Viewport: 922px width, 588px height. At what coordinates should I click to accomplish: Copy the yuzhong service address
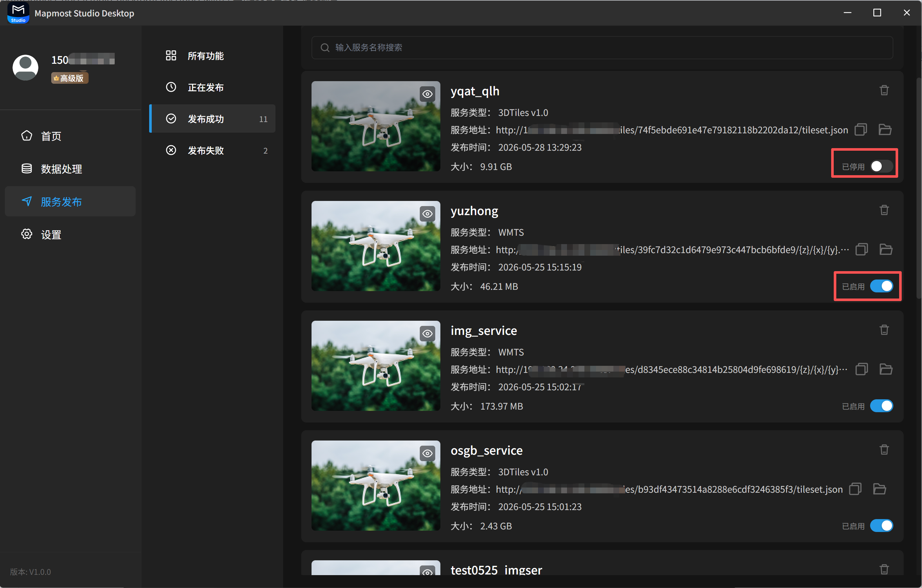(x=861, y=250)
